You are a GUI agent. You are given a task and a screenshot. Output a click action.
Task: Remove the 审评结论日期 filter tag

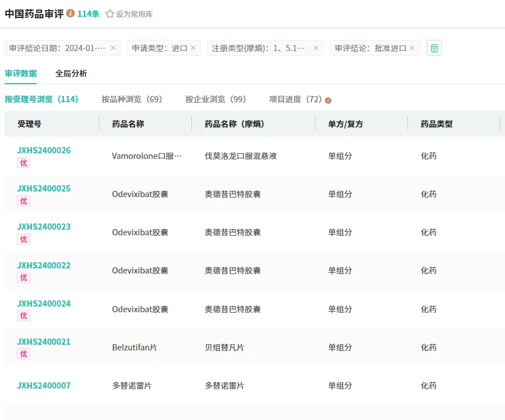pos(113,48)
